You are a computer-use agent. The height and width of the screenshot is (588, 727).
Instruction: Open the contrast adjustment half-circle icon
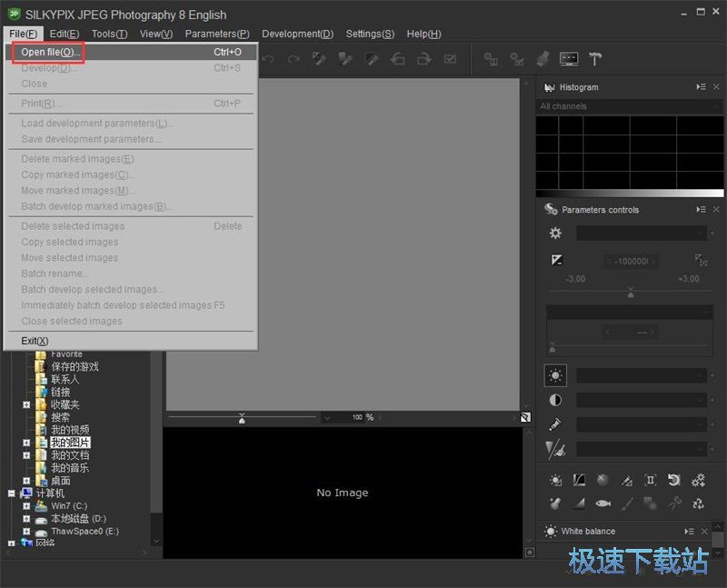click(x=555, y=400)
